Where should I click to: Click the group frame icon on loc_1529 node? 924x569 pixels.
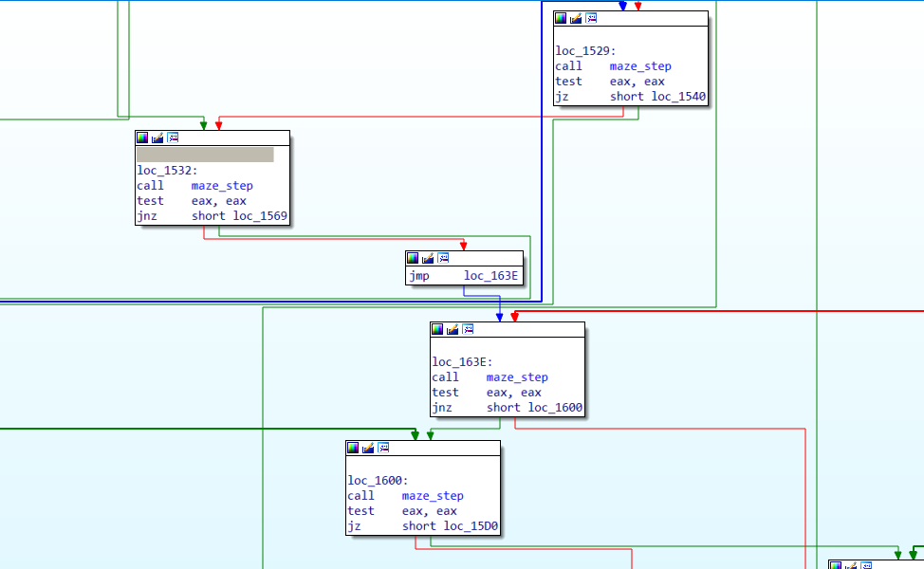591,17
